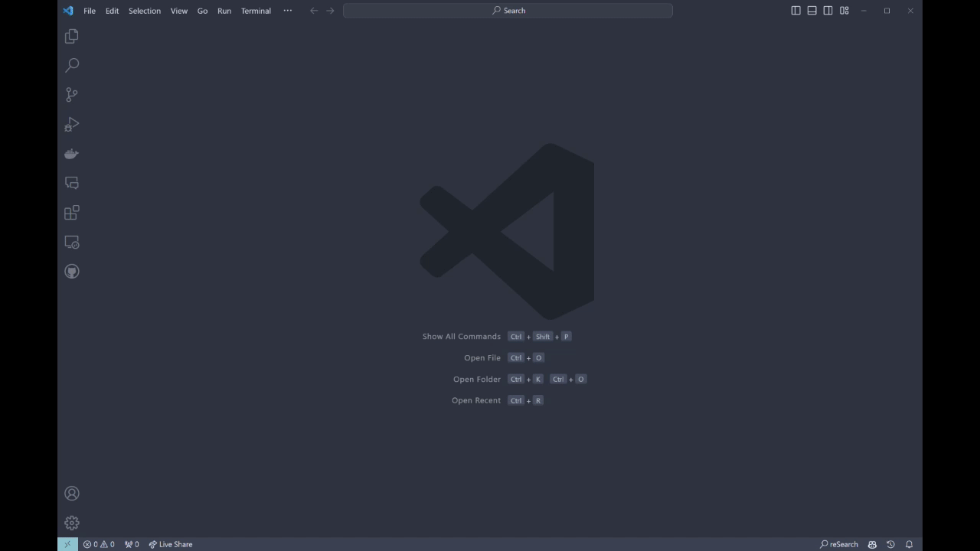Open the Go menu

pyautogui.click(x=202, y=11)
